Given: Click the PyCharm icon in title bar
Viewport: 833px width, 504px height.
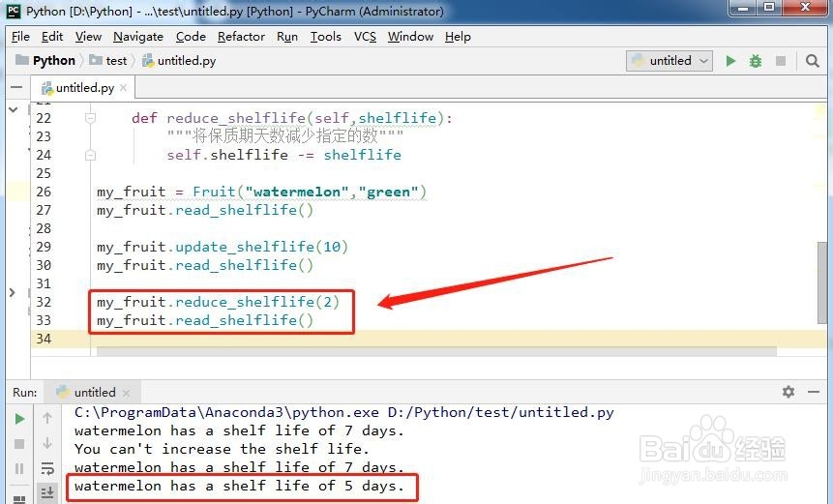Looking at the screenshot, I should point(14,11).
